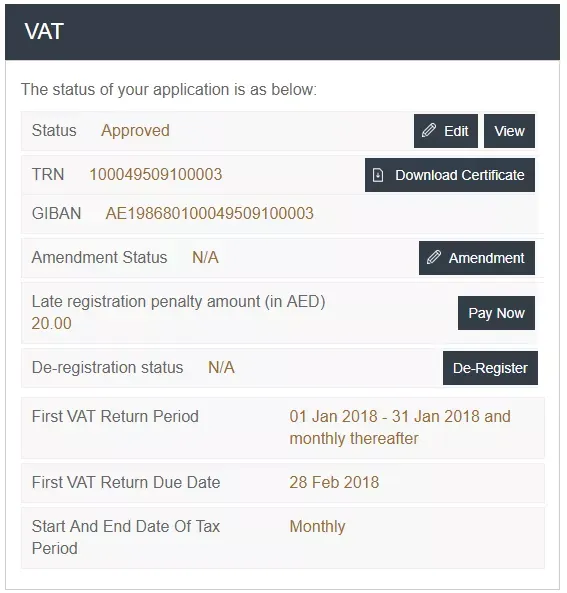Click the Start And End Date label
Screen dimensions: 567x593
(126, 537)
